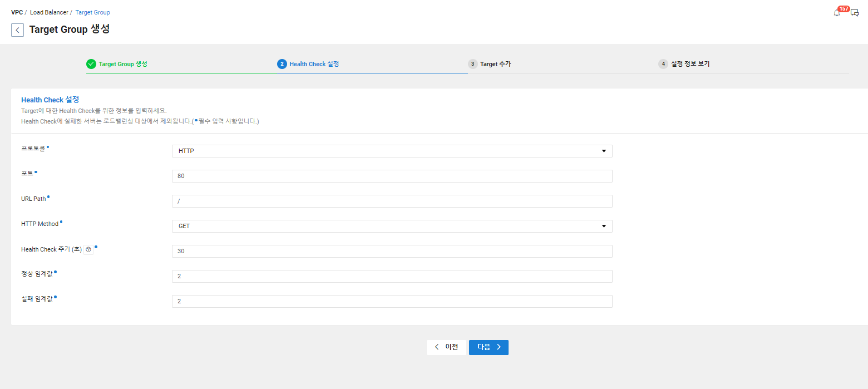Image resolution: width=868 pixels, height=389 pixels.
Task: Open the Load Balancer breadcrumb link
Action: [x=49, y=12]
